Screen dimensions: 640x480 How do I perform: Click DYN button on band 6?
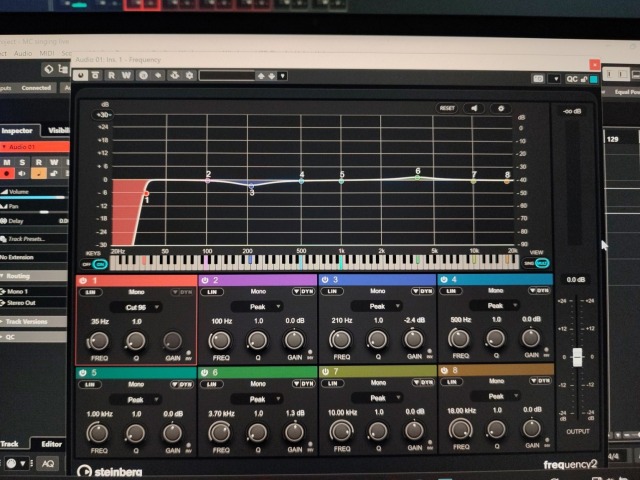coord(303,384)
